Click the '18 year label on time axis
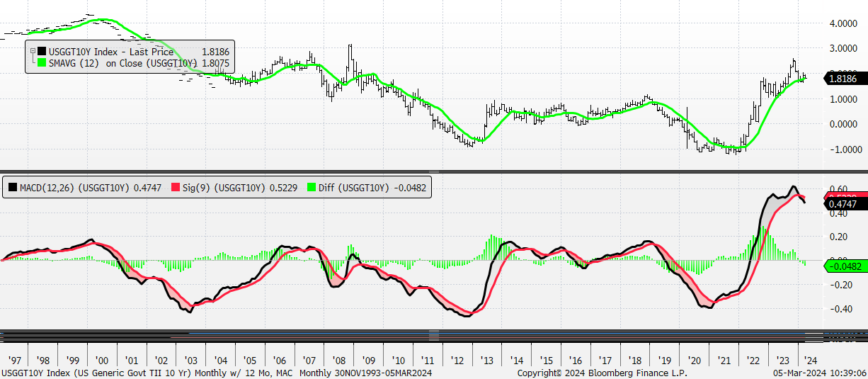Viewport: 868px width, 379px height. coord(636,359)
